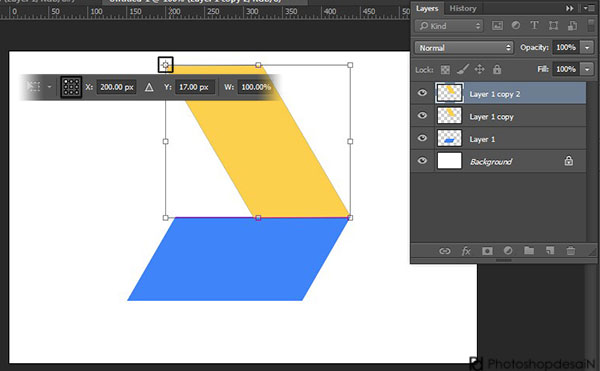This screenshot has height=371, width=600.
Task: Click the bottom-left transform handle
Action: (x=166, y=218)
